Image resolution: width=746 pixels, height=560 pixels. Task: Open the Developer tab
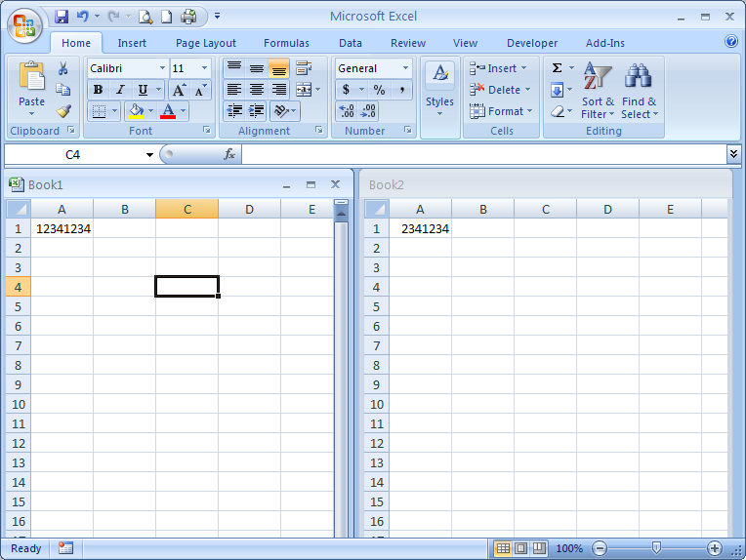click(532, 43)
